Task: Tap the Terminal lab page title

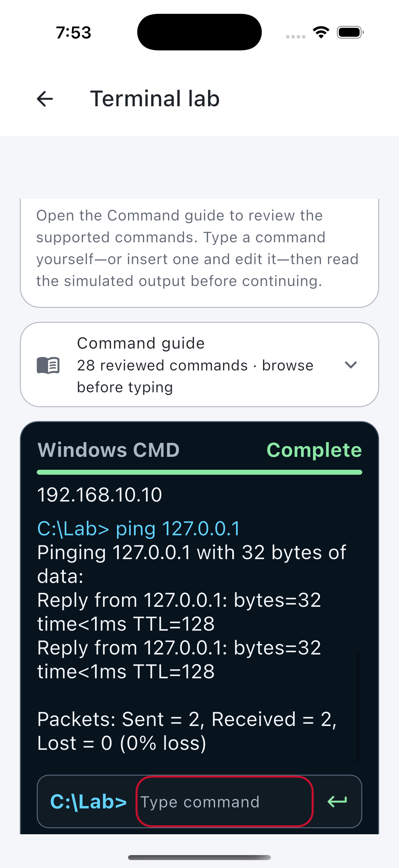Action: point(155,99)
